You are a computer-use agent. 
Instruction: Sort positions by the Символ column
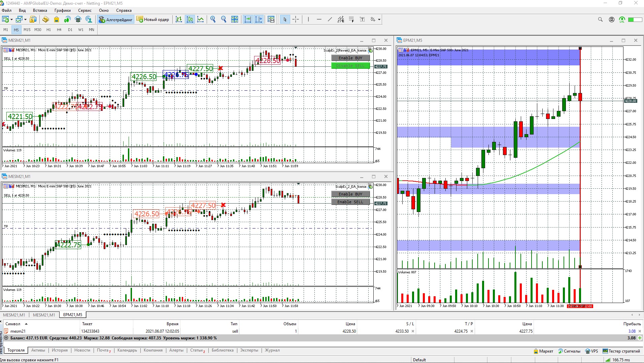click(x=13, y=324)
